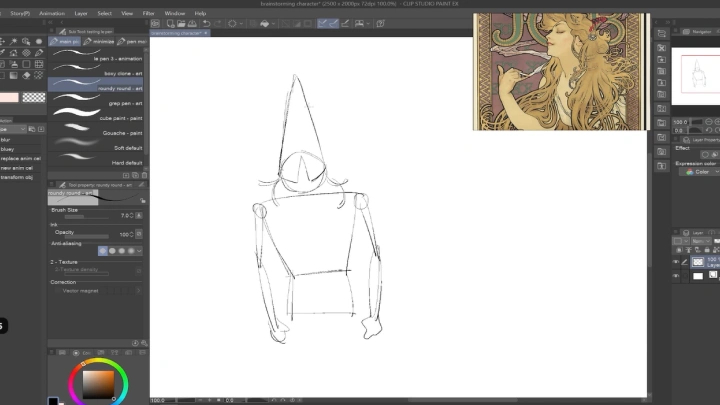720x405 pixels.
Task: Delete sub tool trash icon
Action: pos(144,175)
